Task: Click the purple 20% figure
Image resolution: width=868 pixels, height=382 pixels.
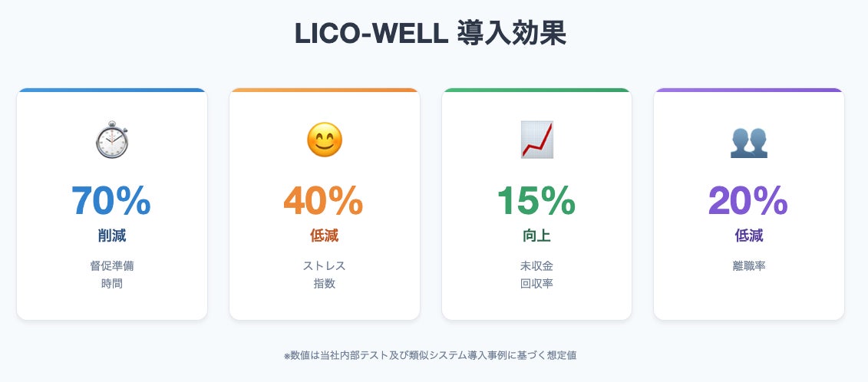Action: pyautogui.click(x=748, y=201)
